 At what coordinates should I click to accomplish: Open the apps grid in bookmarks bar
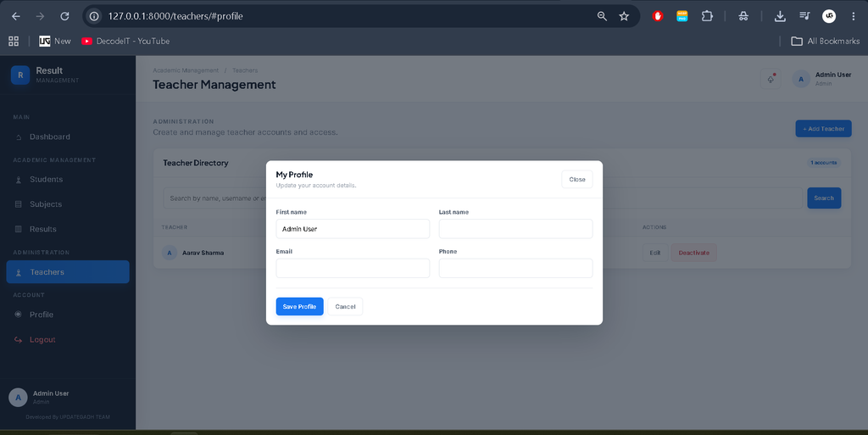pos(14,41)
